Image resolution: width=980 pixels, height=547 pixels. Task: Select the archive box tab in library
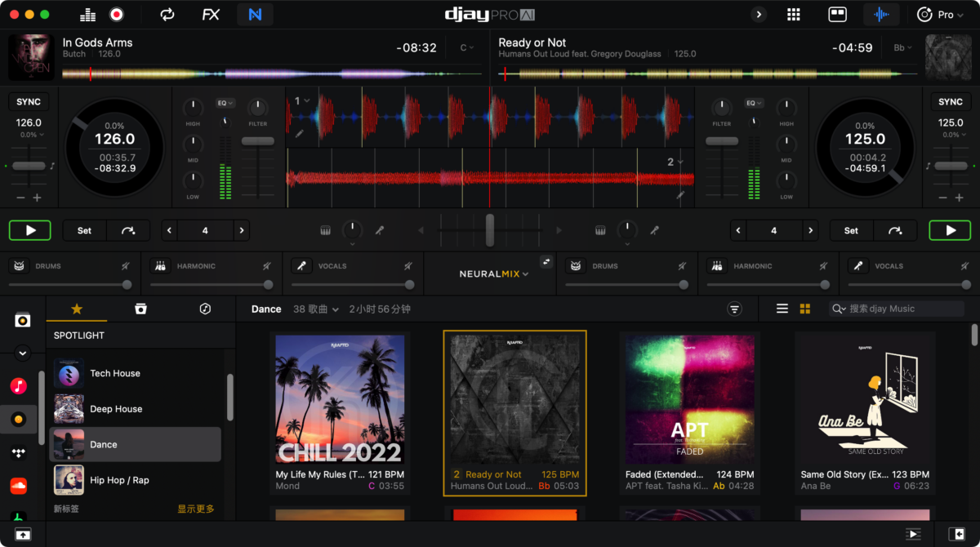tap(140, 309)
